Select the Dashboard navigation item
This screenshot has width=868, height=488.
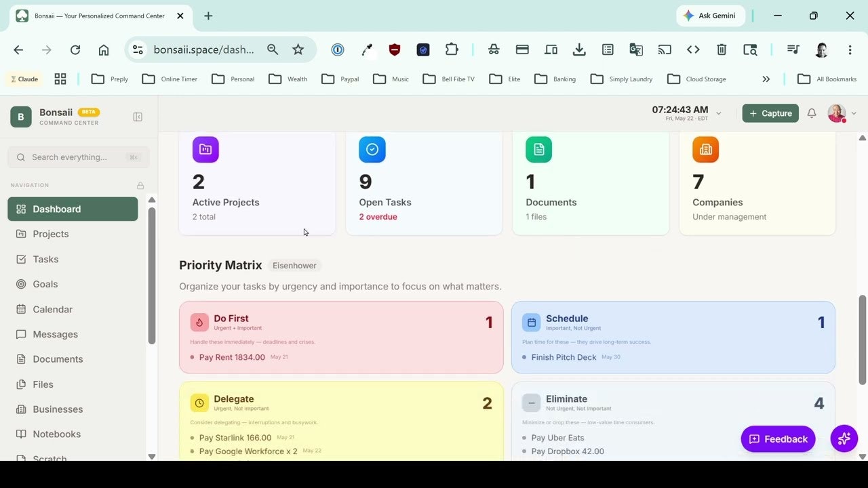click(x=73, y=209)
